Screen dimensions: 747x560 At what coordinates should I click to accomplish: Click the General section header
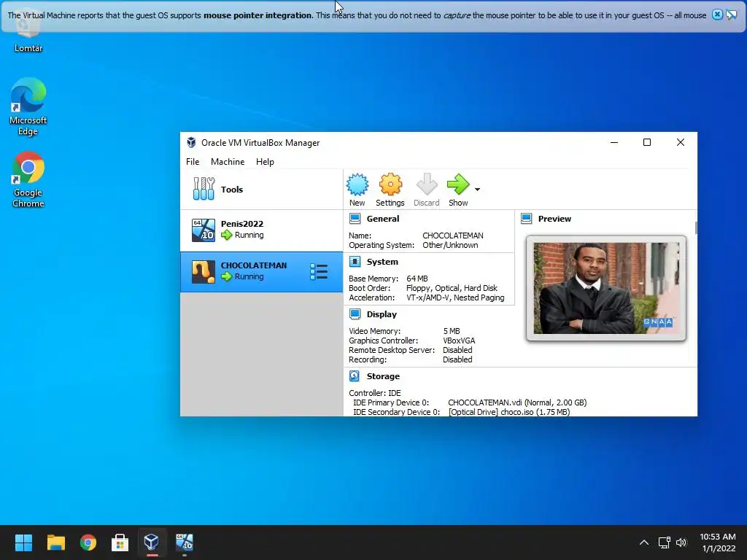tap(383, 219)
